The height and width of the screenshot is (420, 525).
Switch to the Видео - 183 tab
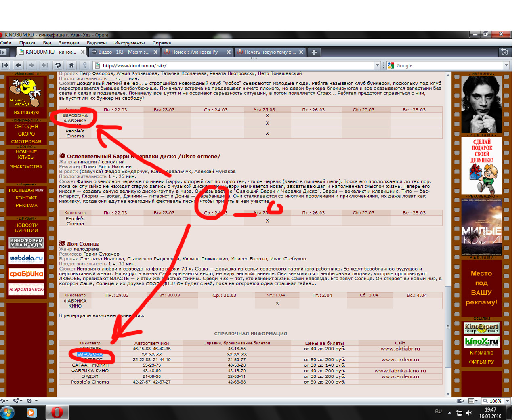point(124,52)
